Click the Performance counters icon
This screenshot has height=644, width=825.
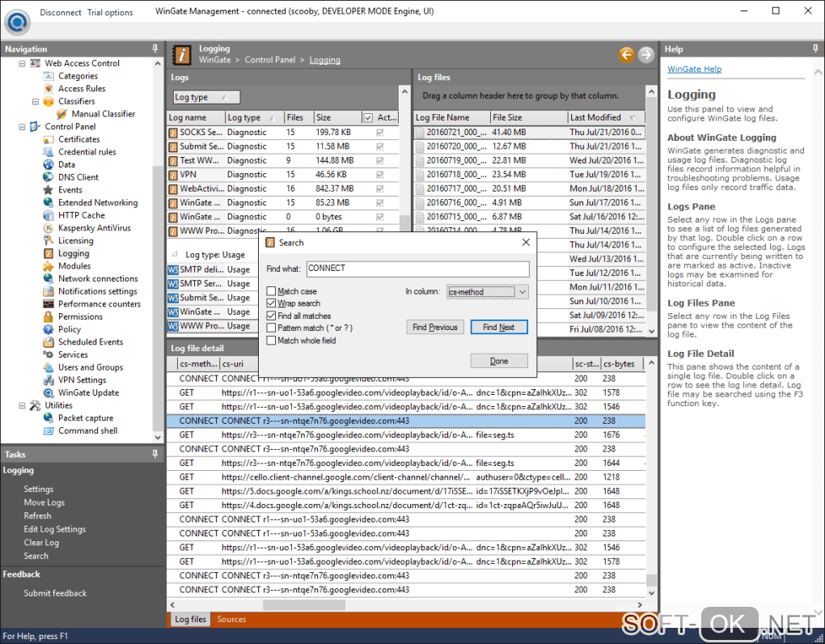click(49, 303)
